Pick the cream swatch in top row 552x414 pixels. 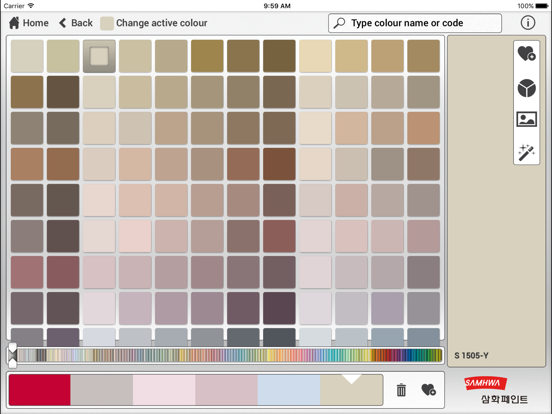coord(315,56)
